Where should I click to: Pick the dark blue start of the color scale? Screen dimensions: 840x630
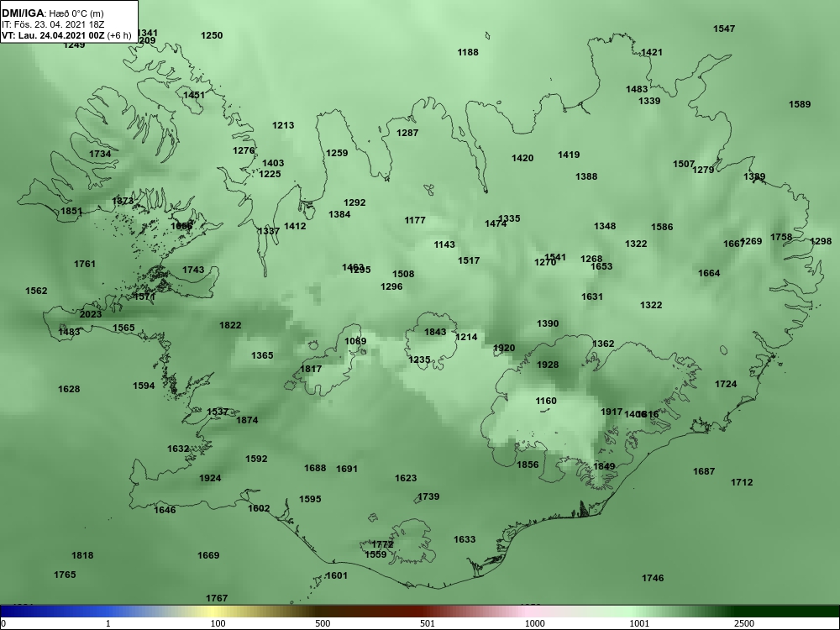point(11,612)
